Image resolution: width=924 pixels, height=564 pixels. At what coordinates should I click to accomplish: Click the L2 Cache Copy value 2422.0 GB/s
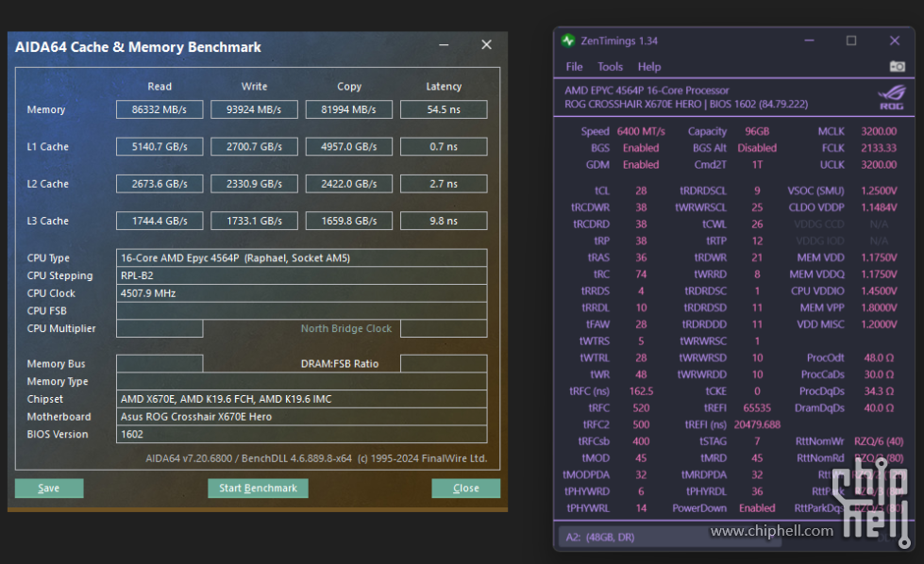point(349,184)
